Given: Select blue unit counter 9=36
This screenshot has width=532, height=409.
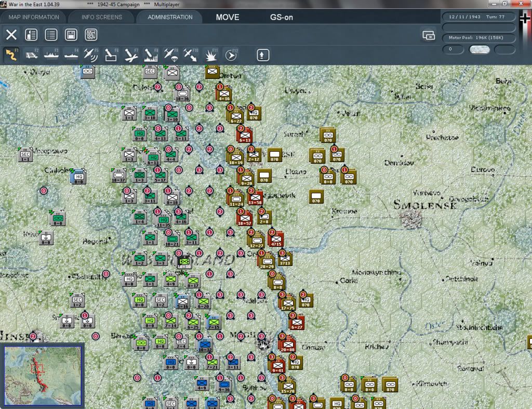Looking at the screenshot, I should coord(224,384).
